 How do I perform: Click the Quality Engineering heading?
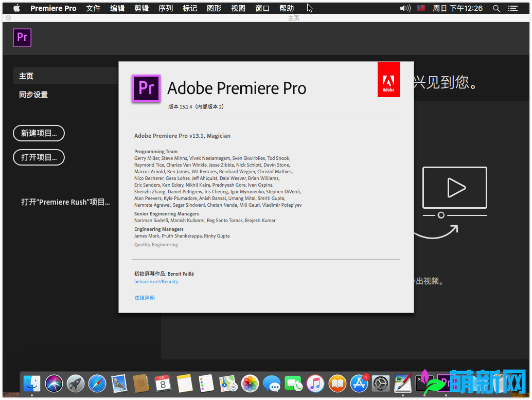156,245
